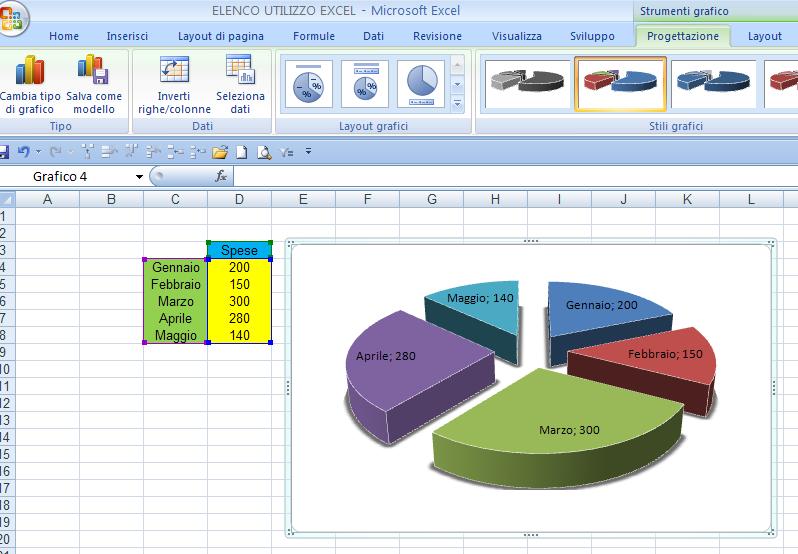The width and height of the screenshot is (798, 554).
Task: Open the Undo history dropdown arrow
Action: 38,152
